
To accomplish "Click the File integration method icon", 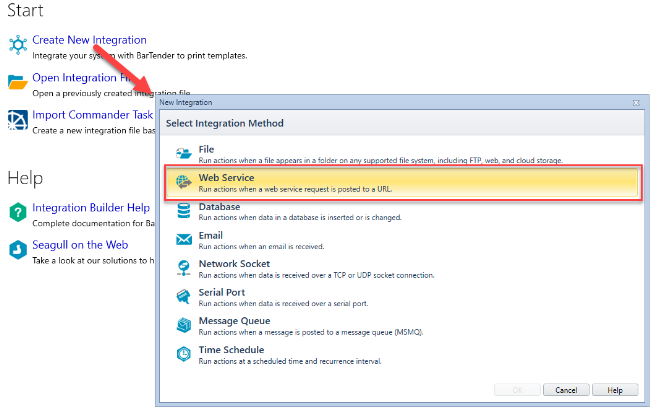I will point(184,153).
